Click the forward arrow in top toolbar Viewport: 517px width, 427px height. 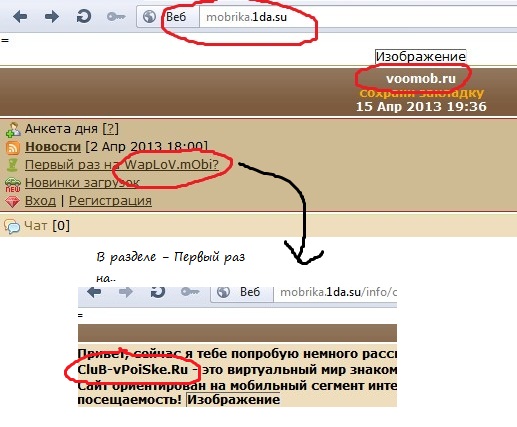click(x=52, y=16)
